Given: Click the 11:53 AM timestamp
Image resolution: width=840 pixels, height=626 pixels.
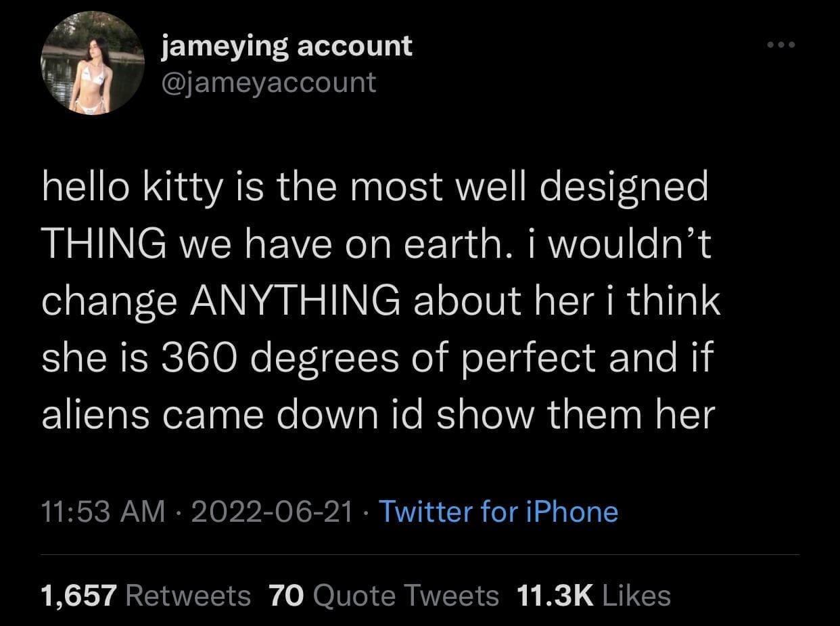Looking at the screenshot, I should (x=102, y=512).
